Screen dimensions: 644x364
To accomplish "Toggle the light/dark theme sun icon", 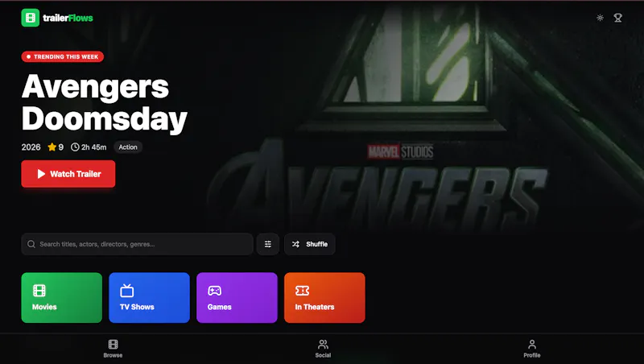I will [x=600, y=18].
